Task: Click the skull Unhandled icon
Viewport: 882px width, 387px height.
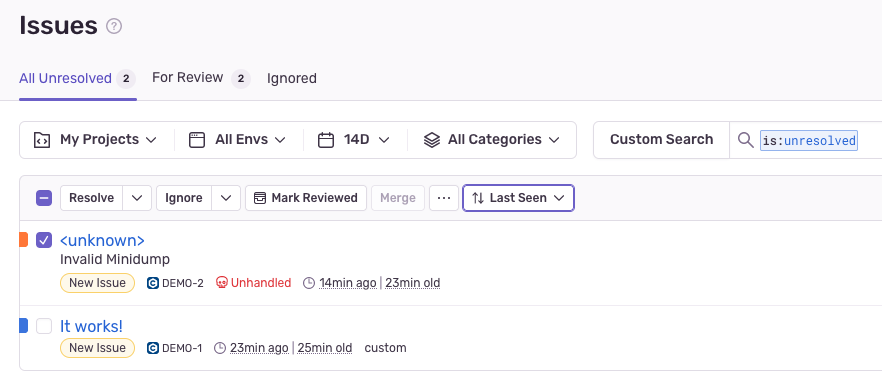Action: 222,282
